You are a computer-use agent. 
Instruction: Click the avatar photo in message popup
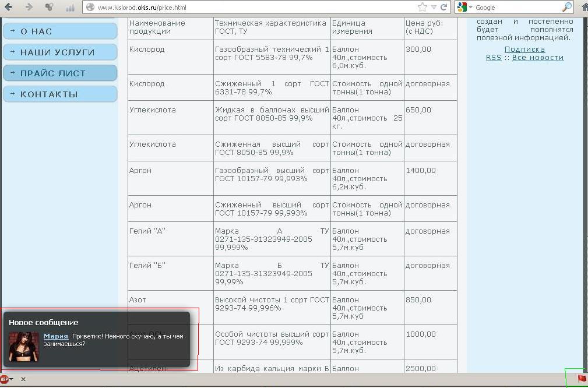pos(24,347)
